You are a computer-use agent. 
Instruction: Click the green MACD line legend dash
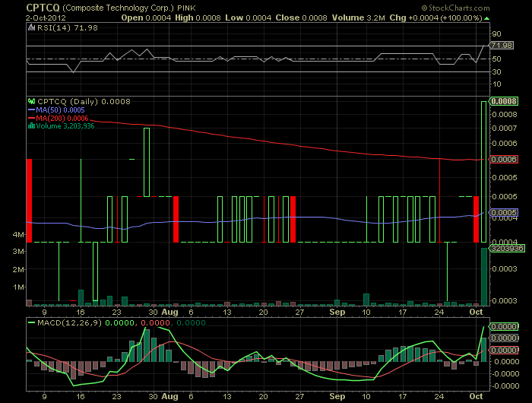(x=32, y=322)
